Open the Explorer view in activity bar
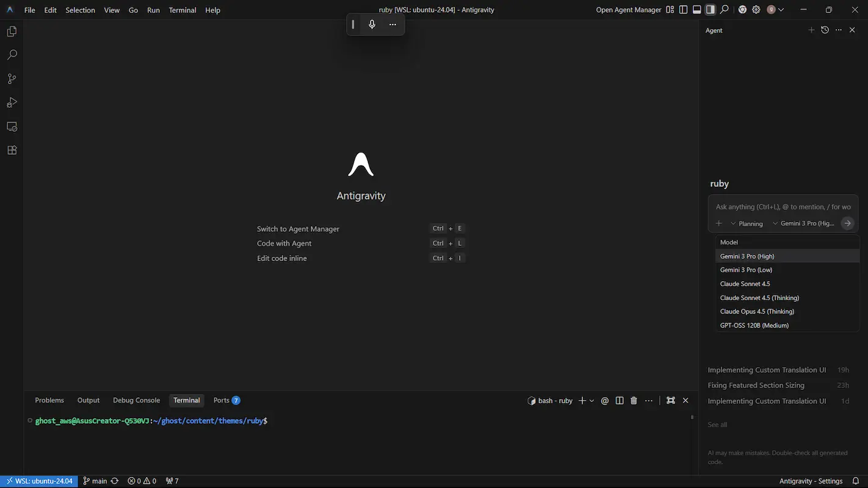 click(x=12, y=32)
